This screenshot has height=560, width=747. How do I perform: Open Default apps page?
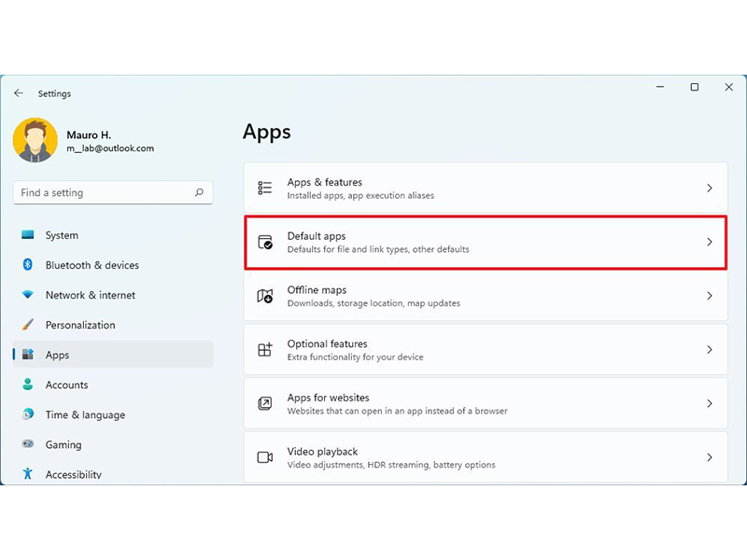[x=486, y=242]
